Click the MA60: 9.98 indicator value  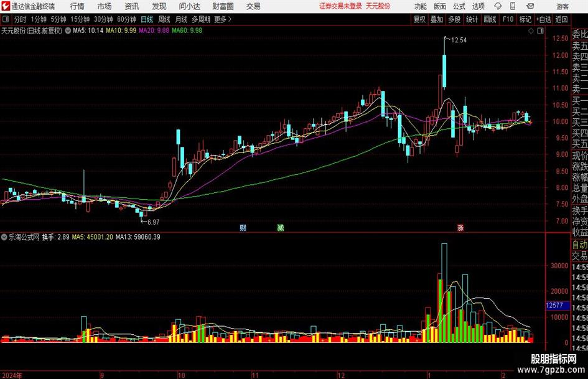point(187,30)
